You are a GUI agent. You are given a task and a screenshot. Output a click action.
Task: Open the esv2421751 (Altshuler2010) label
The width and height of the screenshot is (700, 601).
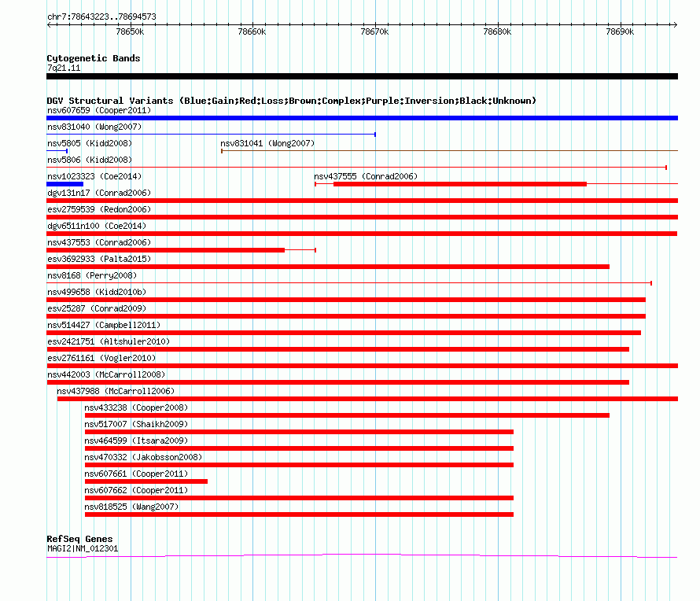[x=109, y=341]
